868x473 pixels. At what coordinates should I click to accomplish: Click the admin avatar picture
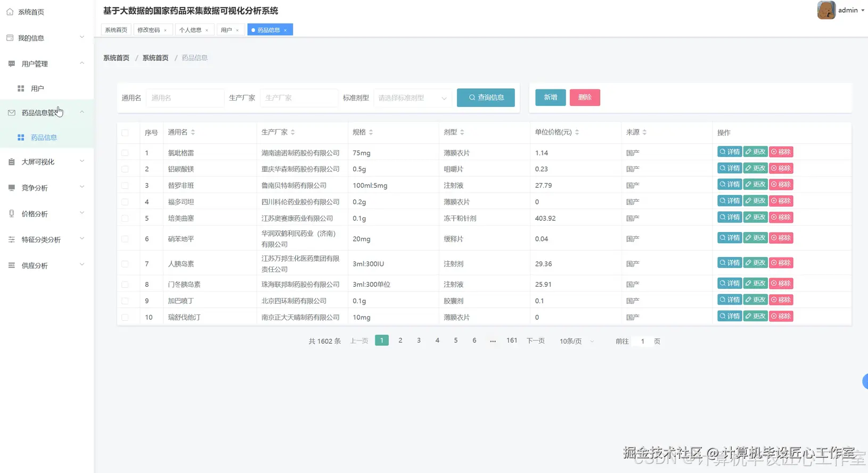826,10
